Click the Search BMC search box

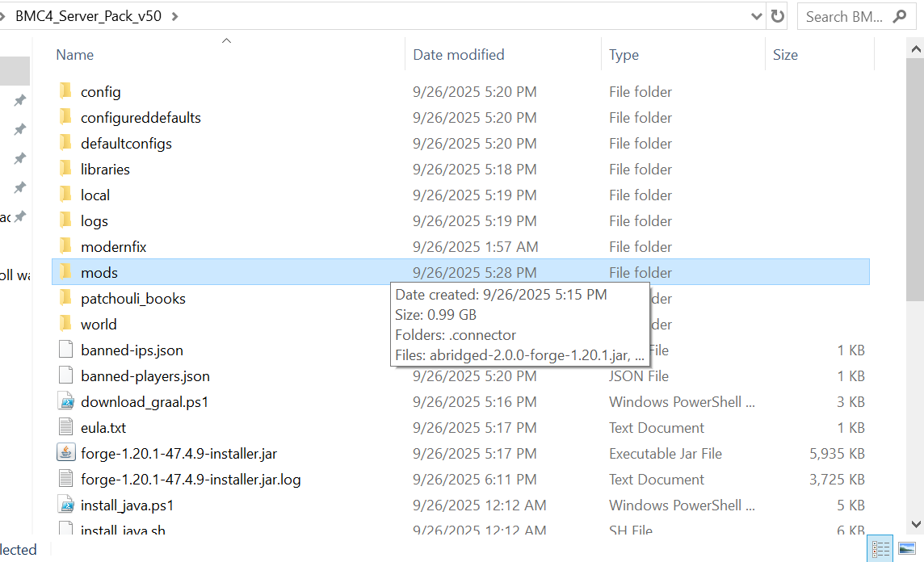tap(844, 16)
